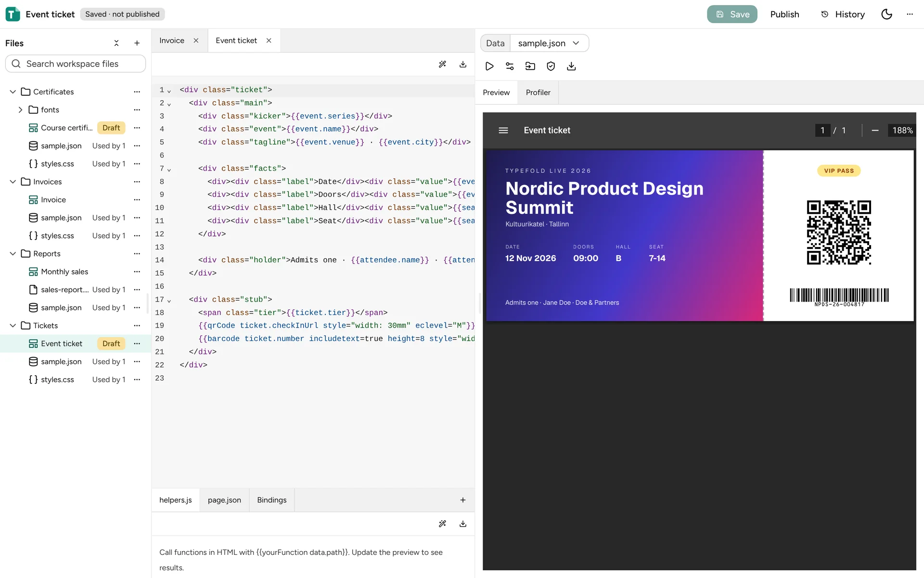The image size is (924, 578).
Task: Zoom out the PDF preview
Action: (x=875, y=131)
